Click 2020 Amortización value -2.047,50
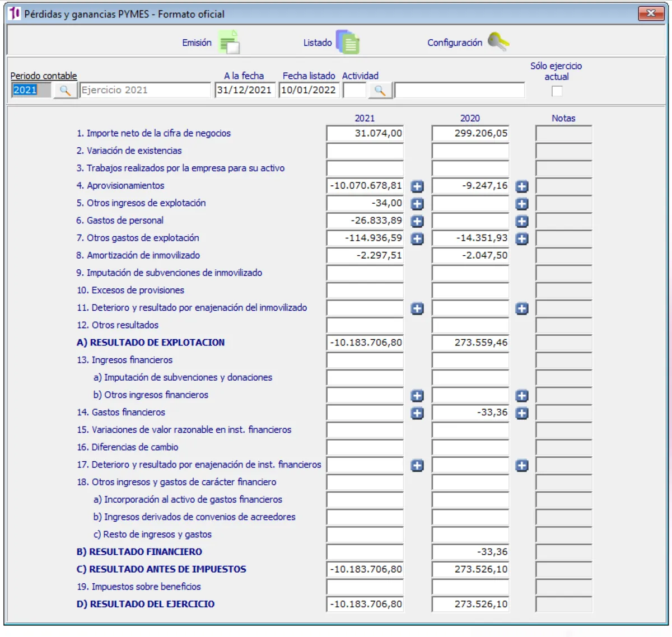This screenshot has width=672, height=637. (470, 255)
